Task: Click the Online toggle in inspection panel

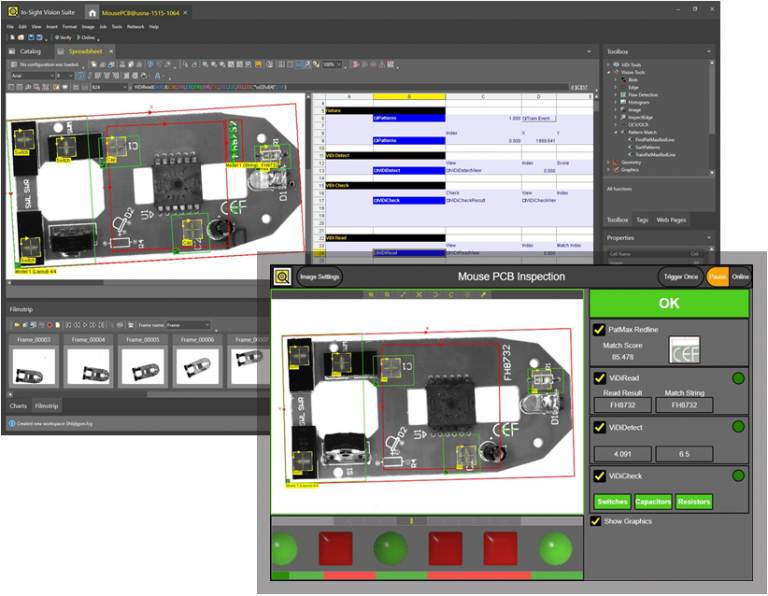Action: pyautogui.click(x=740, y=277)
